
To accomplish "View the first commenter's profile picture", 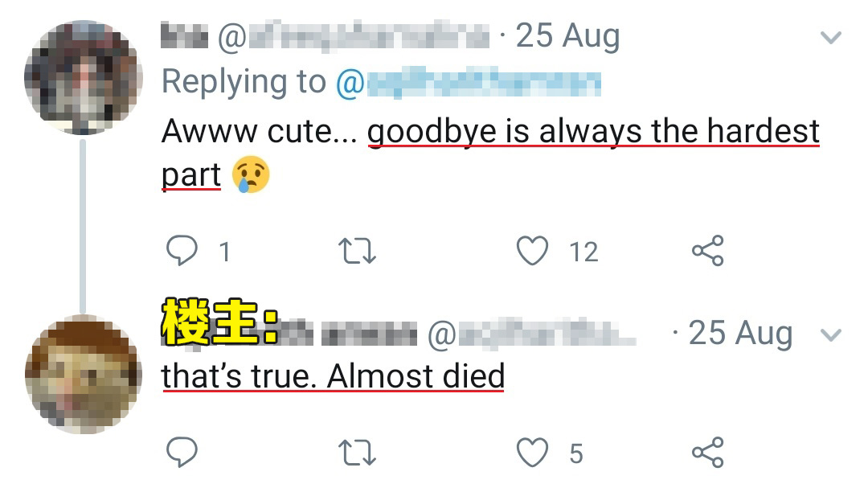I will pos(83,78).
